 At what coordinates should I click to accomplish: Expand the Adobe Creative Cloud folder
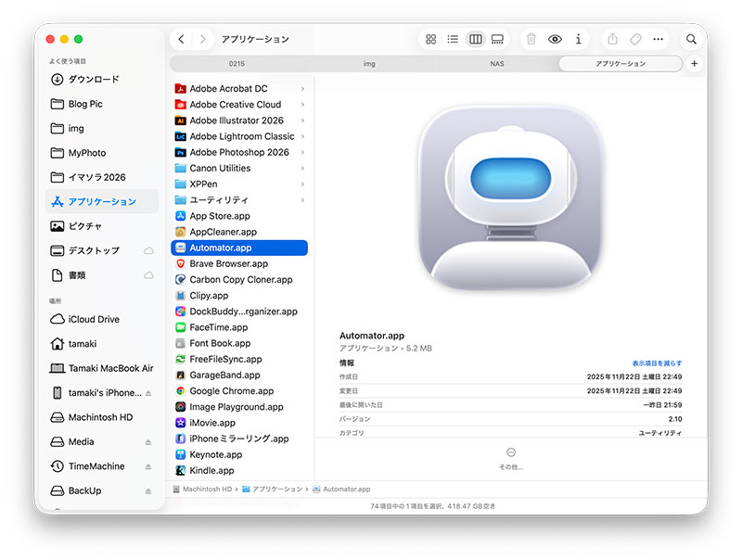pyautogui.click(x=302, y=105)
